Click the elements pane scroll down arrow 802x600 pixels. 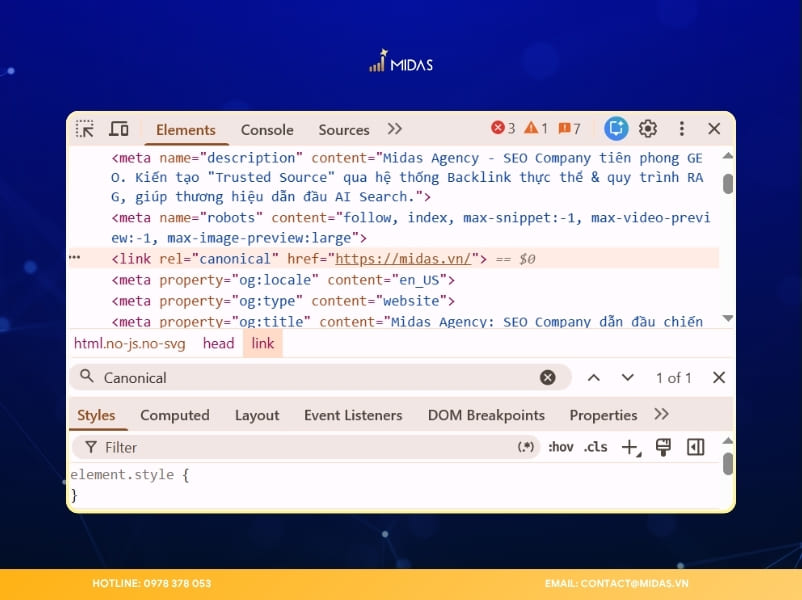(728, 318)
